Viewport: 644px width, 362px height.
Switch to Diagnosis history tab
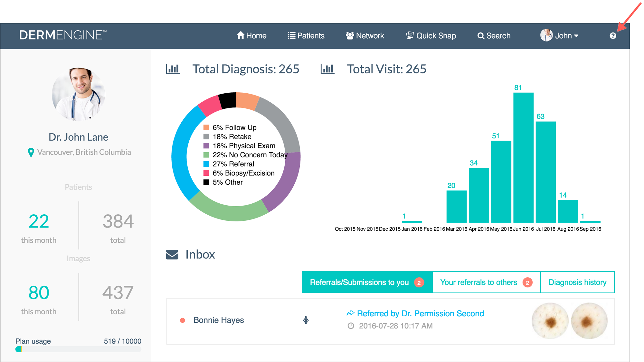(x=577, y=282)
